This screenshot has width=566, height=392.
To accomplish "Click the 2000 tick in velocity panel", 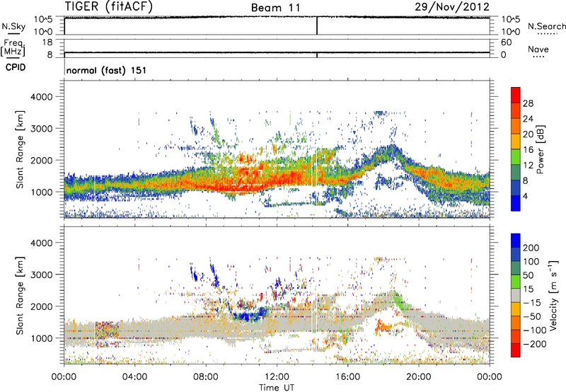I will tap(41, 306).
